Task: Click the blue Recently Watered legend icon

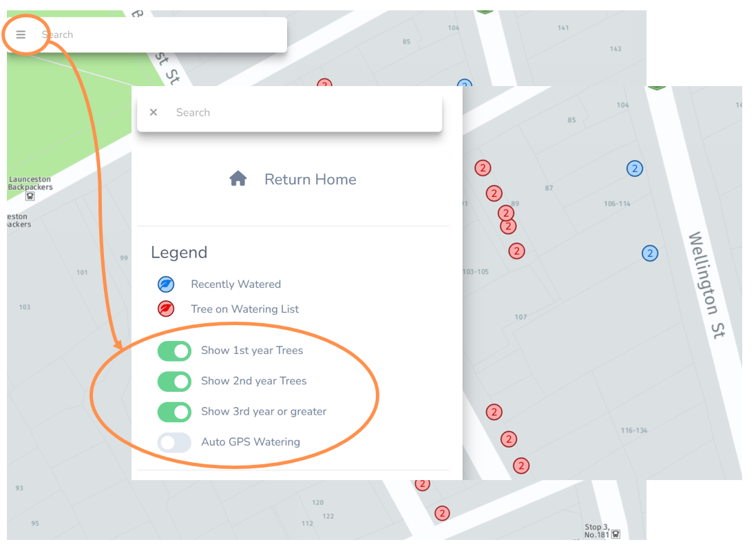Action: click(x=166, y=284)
